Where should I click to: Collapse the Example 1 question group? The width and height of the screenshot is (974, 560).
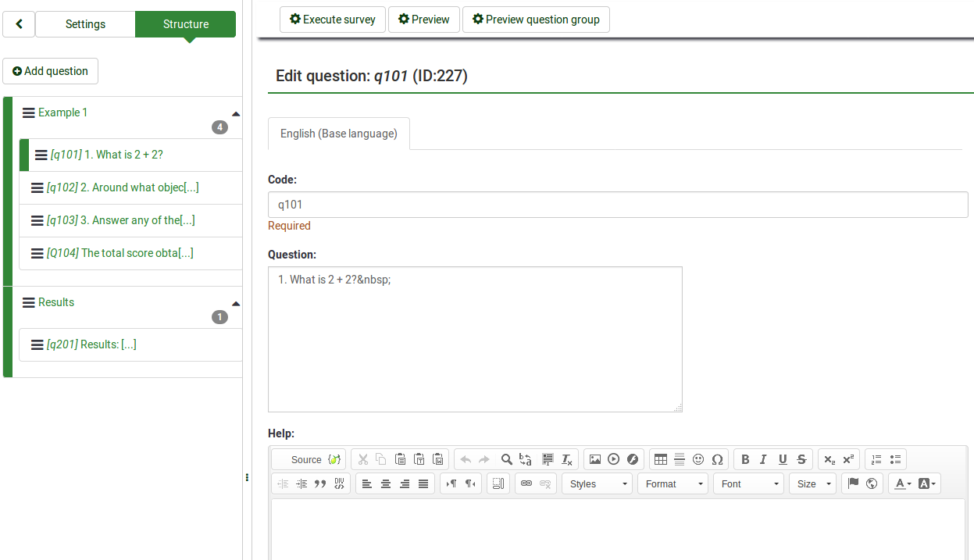[236, 114]
